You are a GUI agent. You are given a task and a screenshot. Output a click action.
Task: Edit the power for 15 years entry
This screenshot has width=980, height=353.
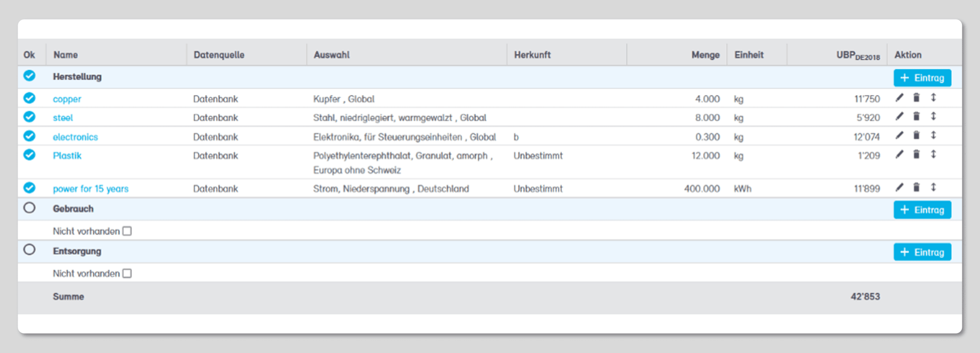pos(899,187)
